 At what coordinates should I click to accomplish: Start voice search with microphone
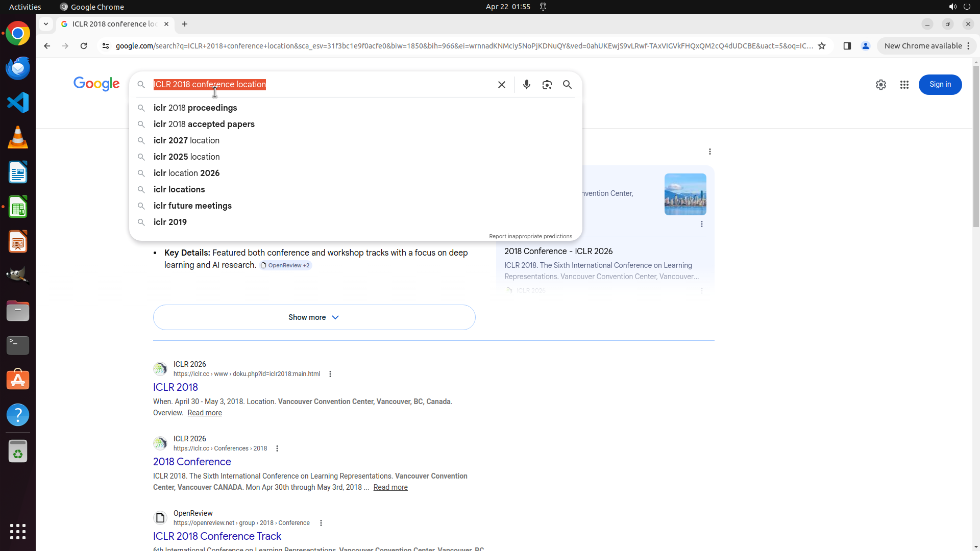[526, 85]
